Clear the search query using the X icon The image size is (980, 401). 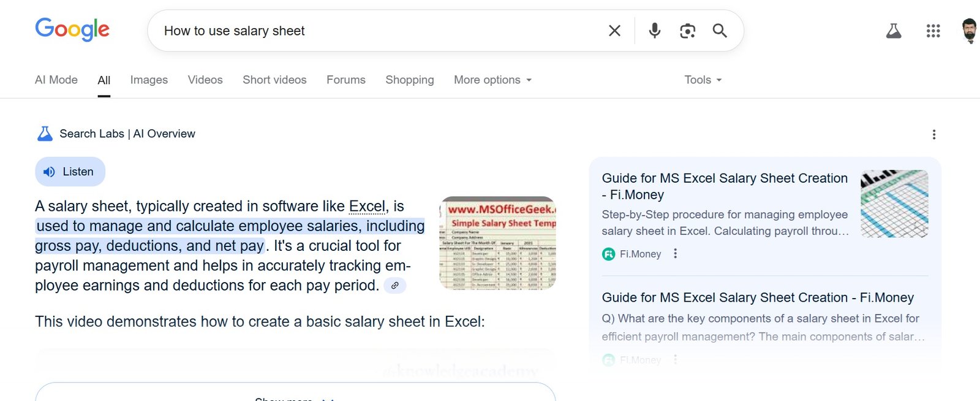(614, 30)
